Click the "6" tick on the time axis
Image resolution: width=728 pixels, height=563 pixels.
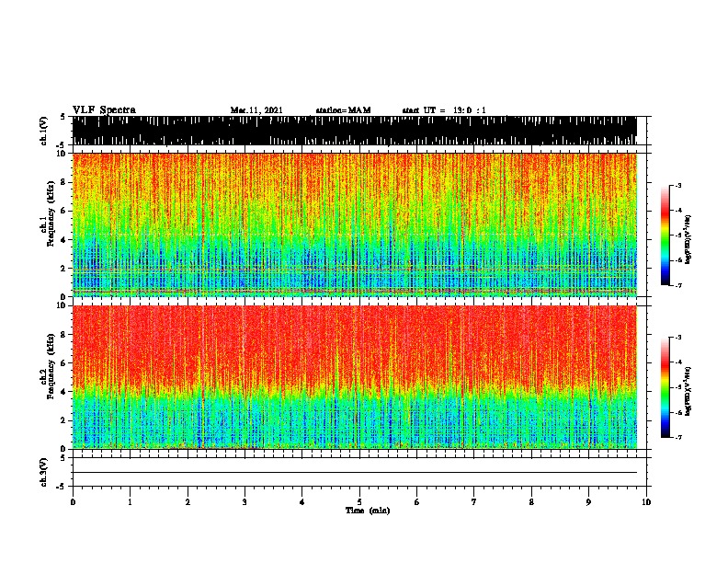point(417,502)
